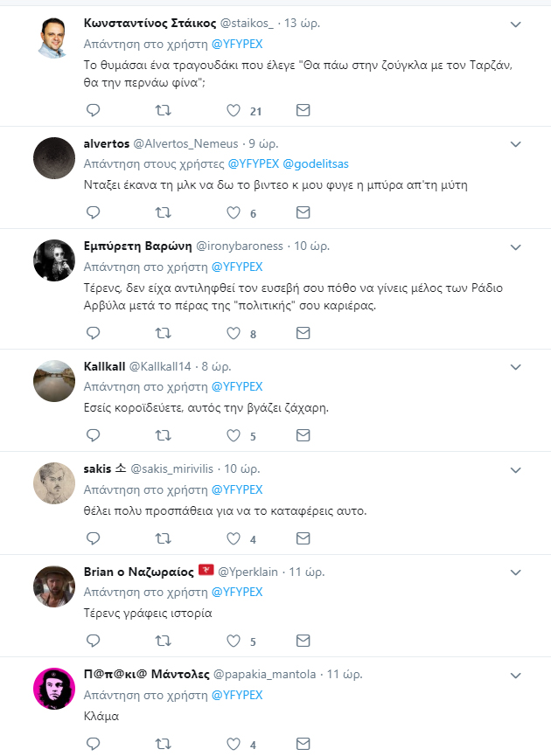Open the dropdown on Brian ο Ναζωραίος's tweet
The image size is (551, 756).
click(x=516, y=572)
